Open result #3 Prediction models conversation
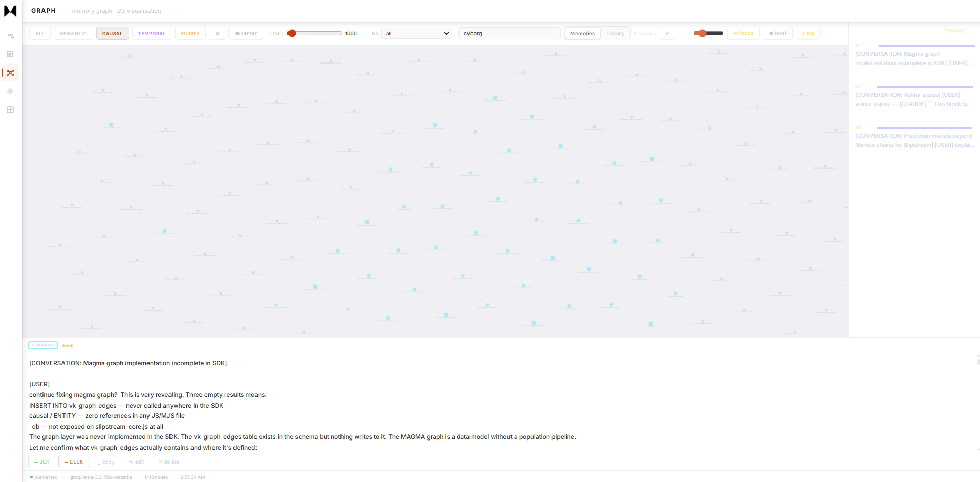Viewport: 980px width, 482px height. (x=914, y=136)
